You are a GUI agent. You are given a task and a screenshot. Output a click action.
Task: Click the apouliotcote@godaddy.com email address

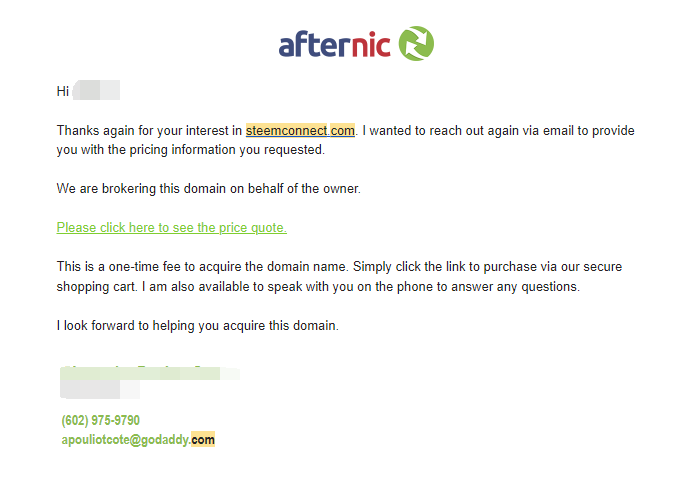(138, 440)
